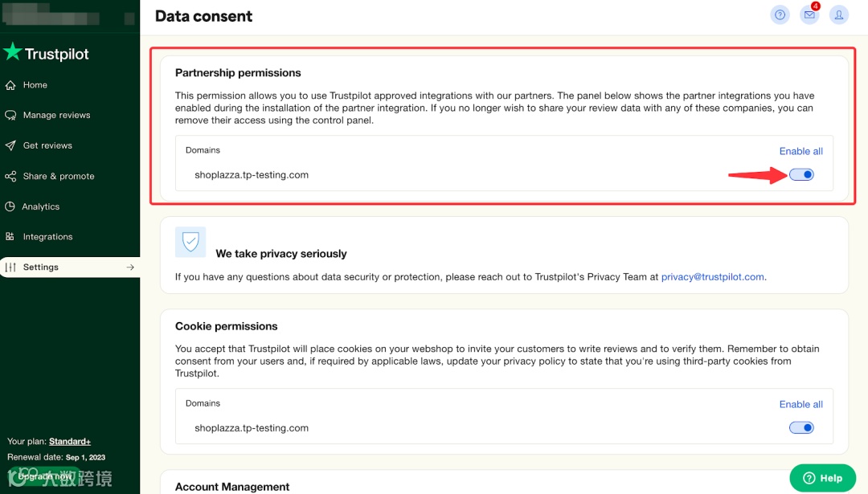Open the Standard+ plan link
This screenshot has height=494, width=868.
click(70, 442)
